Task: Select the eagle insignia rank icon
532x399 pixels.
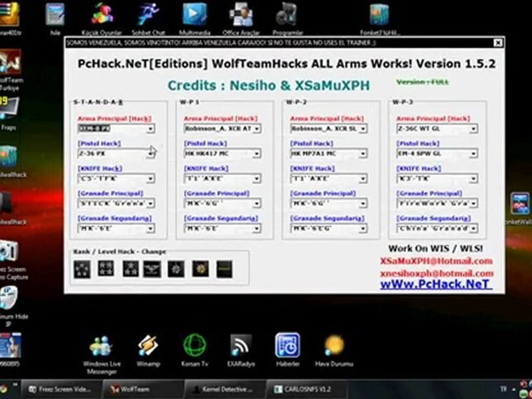Action: 152,269
